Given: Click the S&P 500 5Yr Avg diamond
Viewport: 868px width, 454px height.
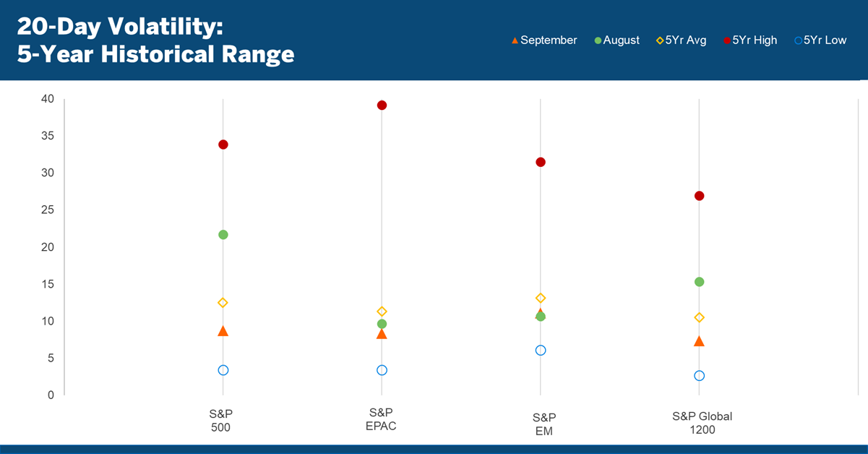Looking at the screenshot, I should (x=223, y=303).
